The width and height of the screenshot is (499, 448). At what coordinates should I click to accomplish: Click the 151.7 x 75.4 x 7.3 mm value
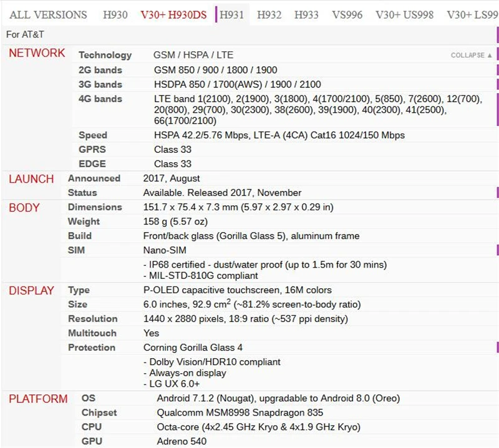click(x=238, y=207)
